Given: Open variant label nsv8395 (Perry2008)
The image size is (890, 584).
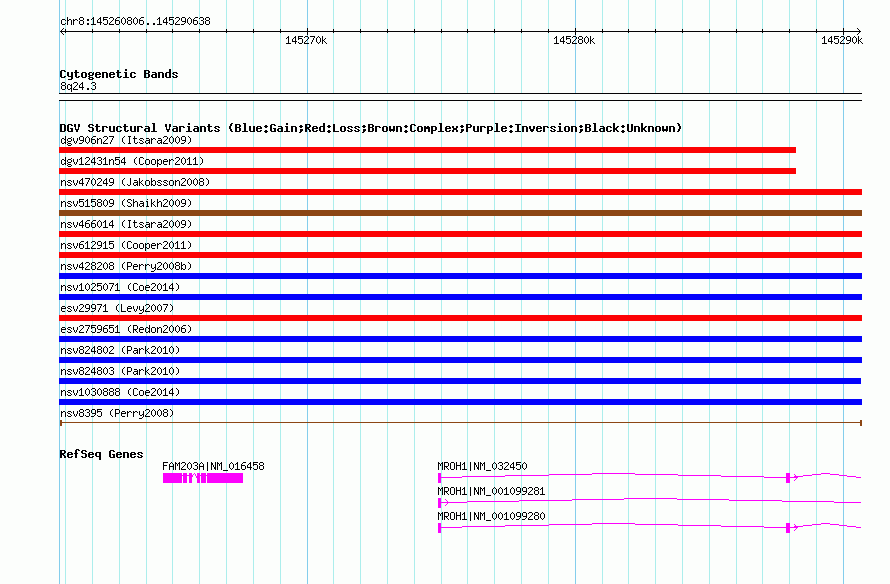Looking at the screenshot, I should tap(117, 413).
